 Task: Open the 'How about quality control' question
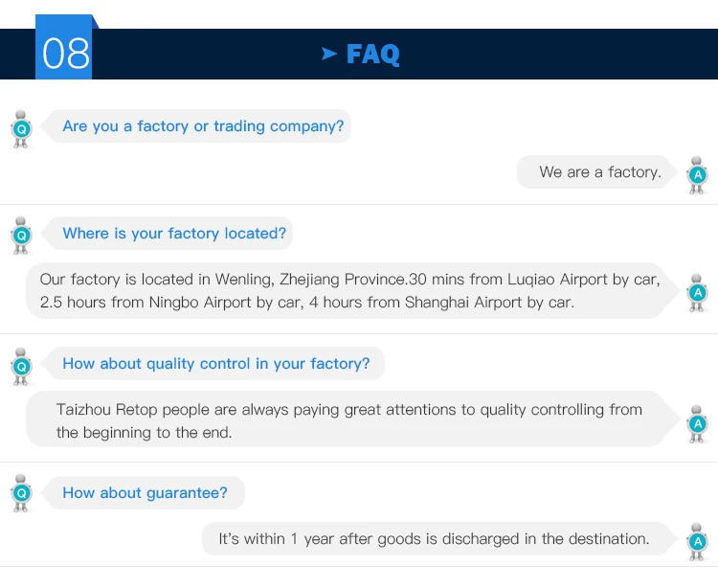coord(215,364)
